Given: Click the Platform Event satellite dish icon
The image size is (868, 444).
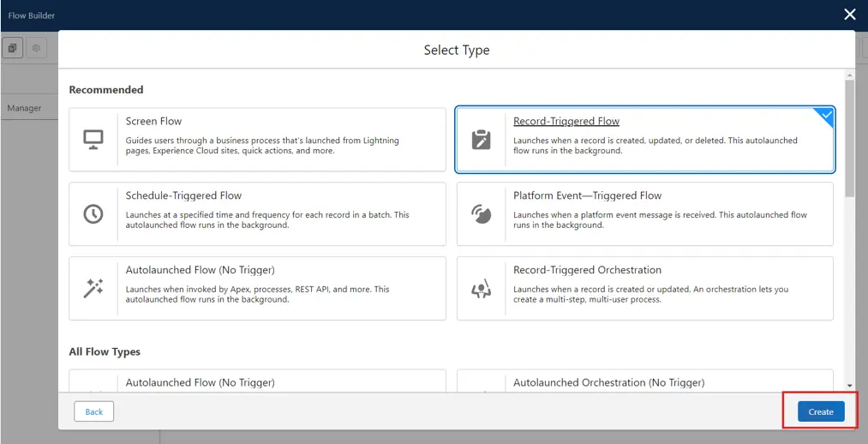Looking at the screenshot, I should point(482,214).
